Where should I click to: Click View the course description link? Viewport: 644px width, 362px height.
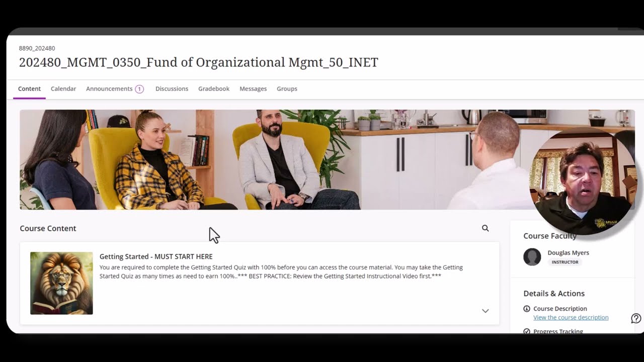(571, 317)
